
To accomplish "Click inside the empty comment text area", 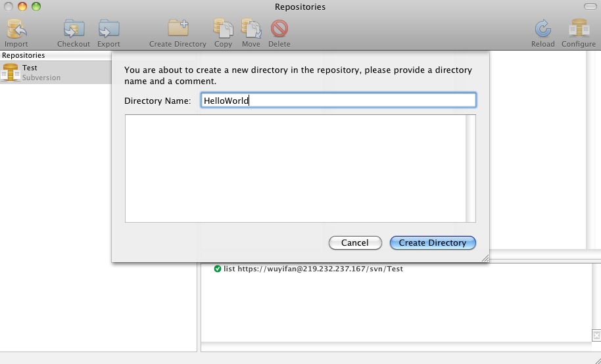I will pos(295,168).
